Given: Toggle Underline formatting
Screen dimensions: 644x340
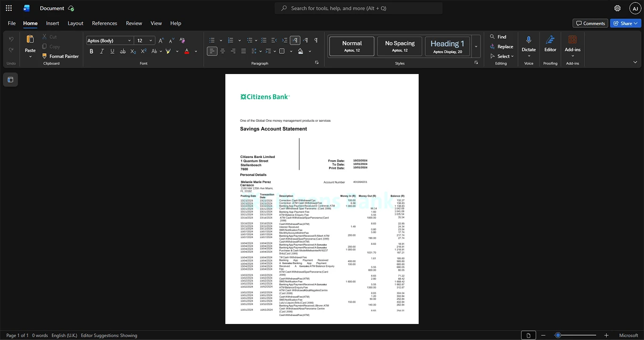Looking at the screenshot, I should [112, 51].
